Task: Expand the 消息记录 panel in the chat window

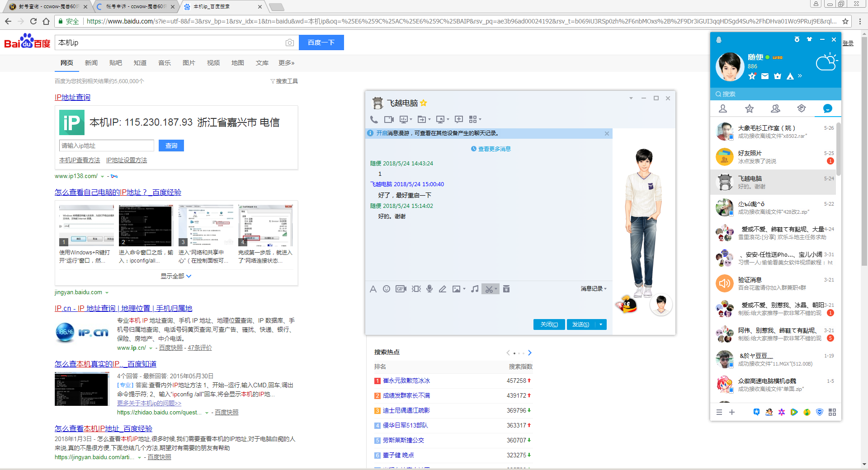Action: pyautogui.click(x=593, y=289)
